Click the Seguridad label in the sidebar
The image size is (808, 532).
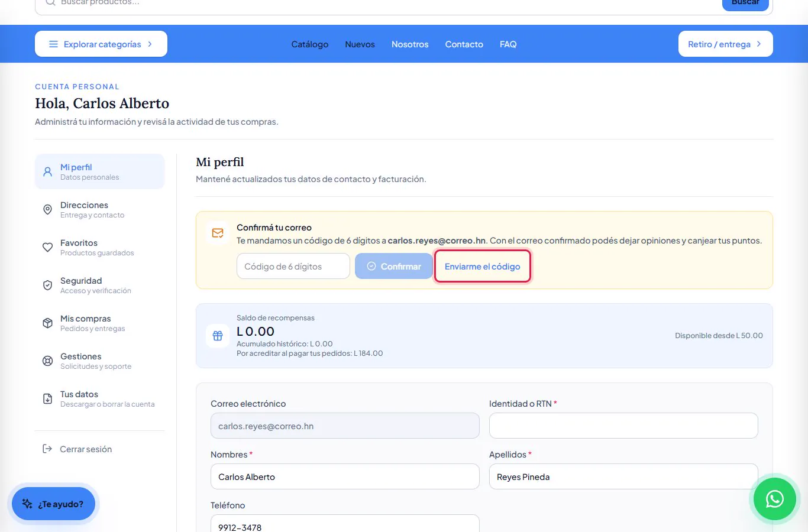[81, 281]
